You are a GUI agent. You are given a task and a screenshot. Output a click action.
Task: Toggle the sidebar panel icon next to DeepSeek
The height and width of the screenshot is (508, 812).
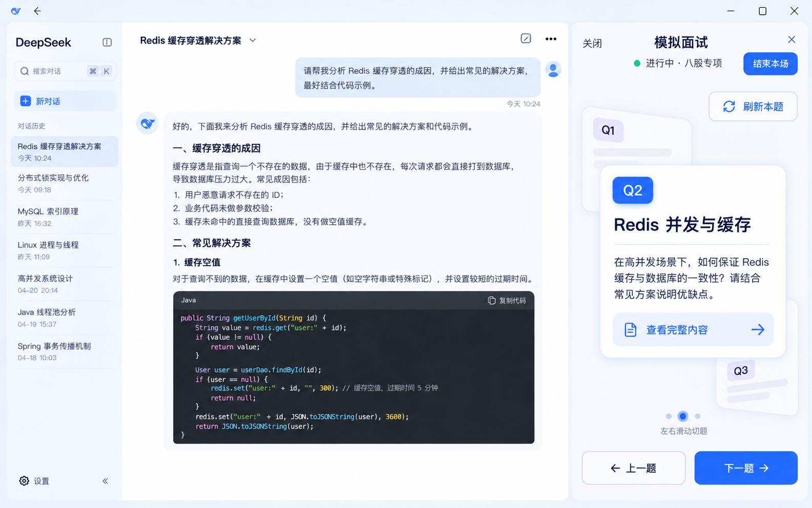[x=107, y=43]
